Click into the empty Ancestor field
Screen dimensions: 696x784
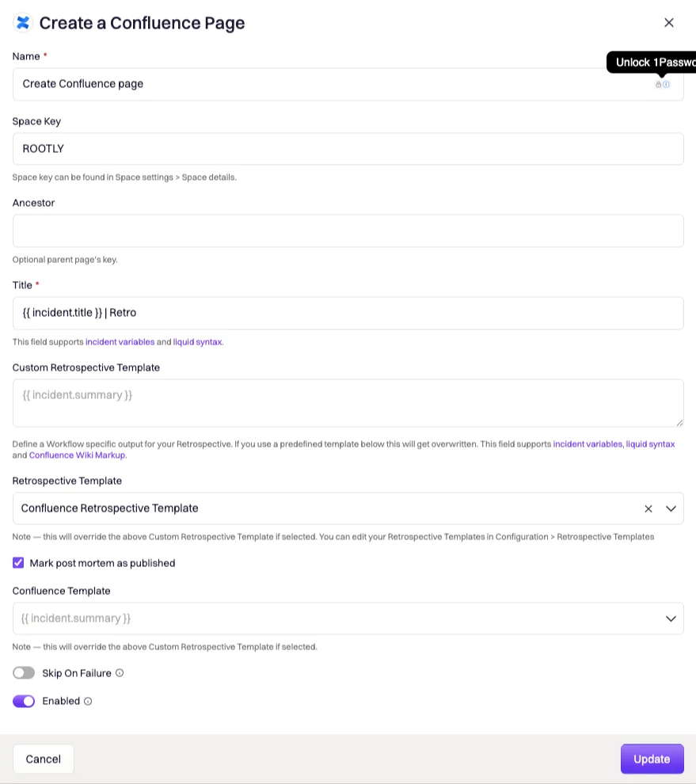coord(348,230)
